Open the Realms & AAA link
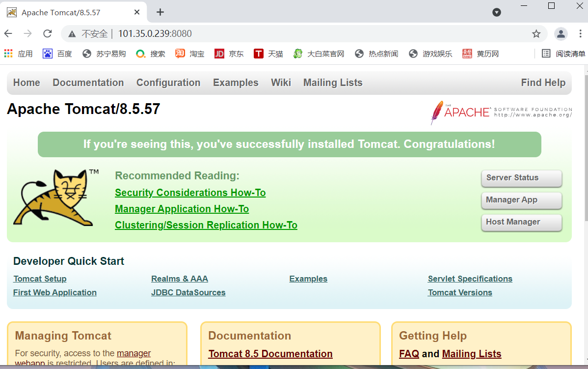The height and width of the screenshot is (369, 588). 180,279
